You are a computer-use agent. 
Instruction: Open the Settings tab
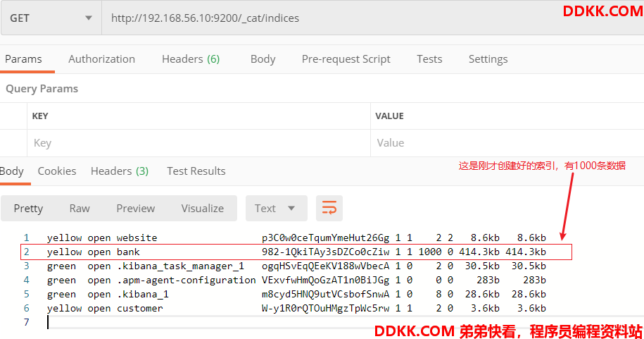(488, 59)
